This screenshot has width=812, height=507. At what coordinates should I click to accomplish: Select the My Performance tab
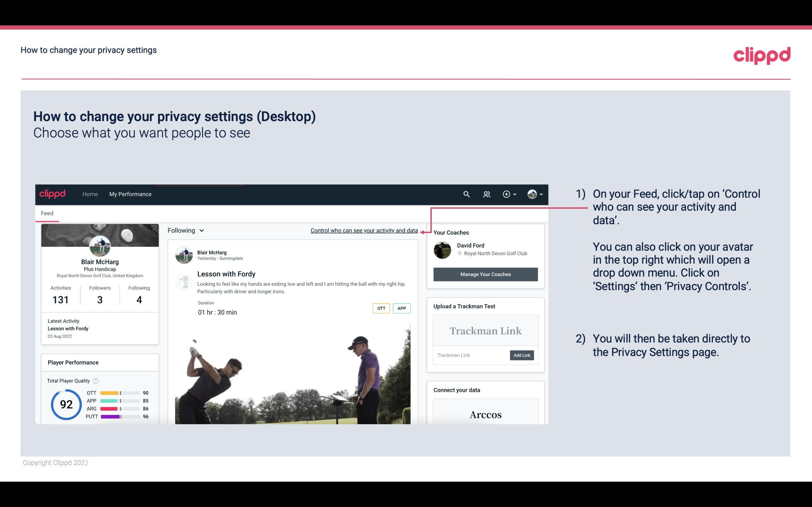[x=130, y=194]
